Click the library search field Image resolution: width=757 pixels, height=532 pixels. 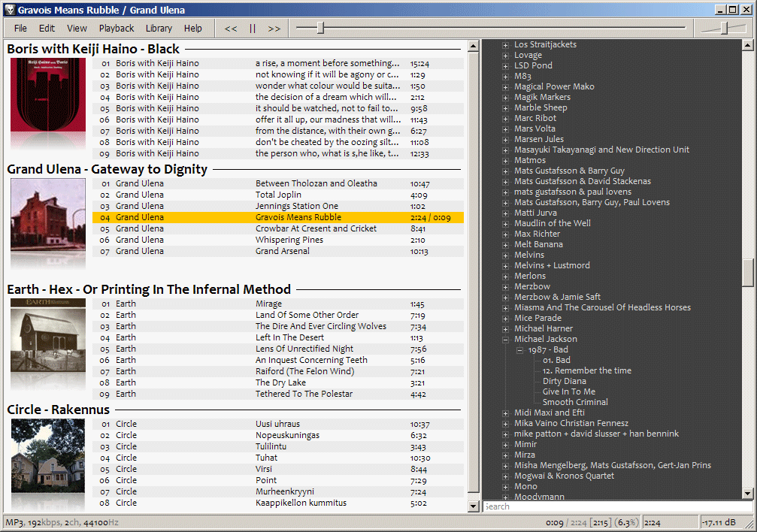[616, 506]
